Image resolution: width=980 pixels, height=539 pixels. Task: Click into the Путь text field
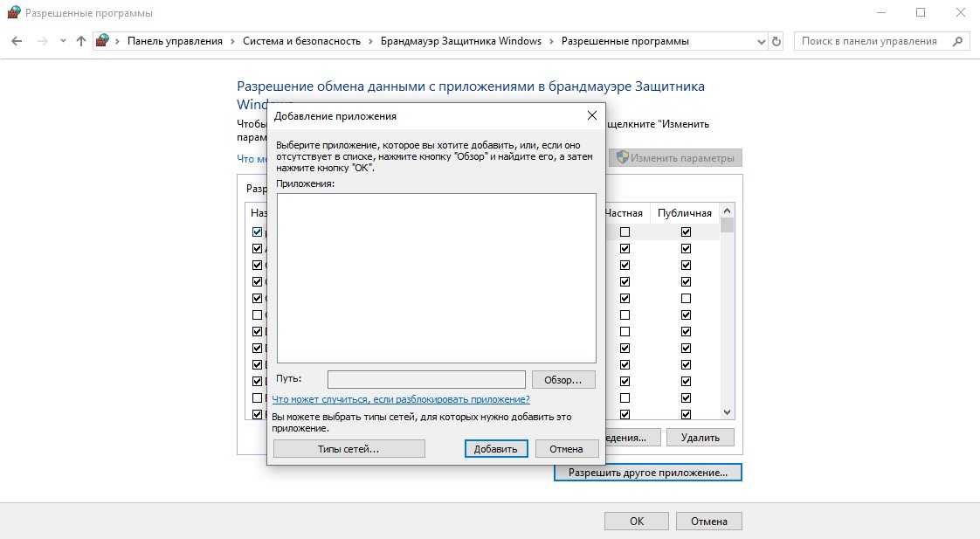coord(426,379)
